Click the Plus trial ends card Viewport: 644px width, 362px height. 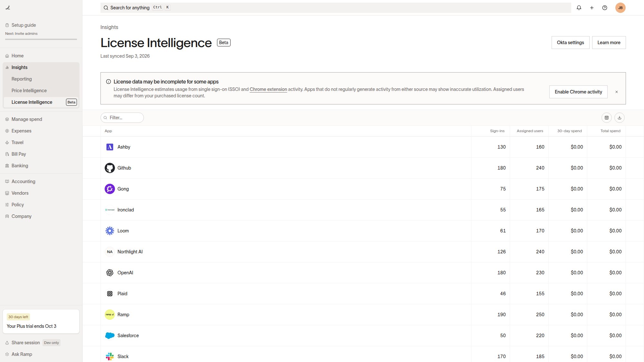(x=41, y=321)
